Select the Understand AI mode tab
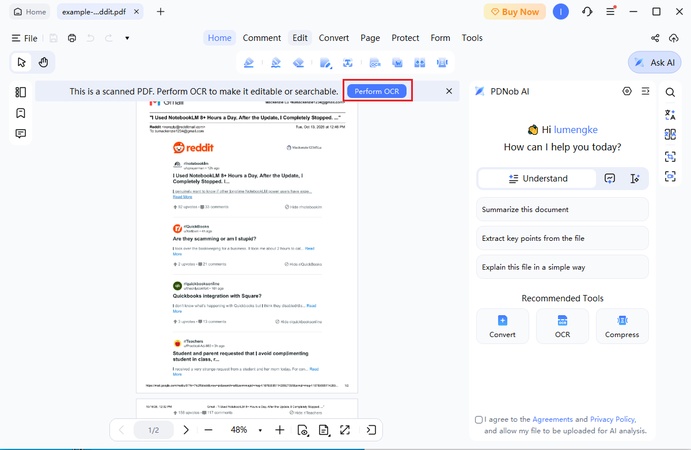Screen dimensions: 691x450 pos(537,179)
